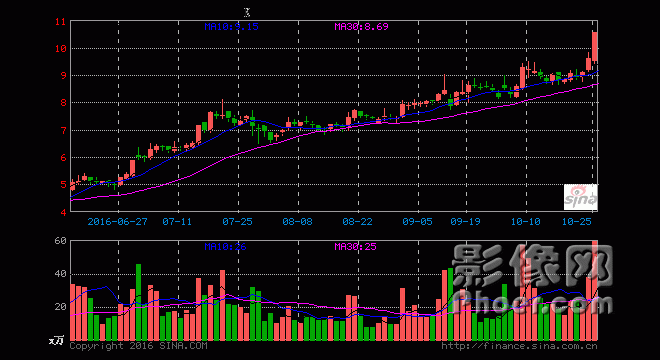Click the volume unit label below axis
The image size is (660, 360).
pos(56,340)
